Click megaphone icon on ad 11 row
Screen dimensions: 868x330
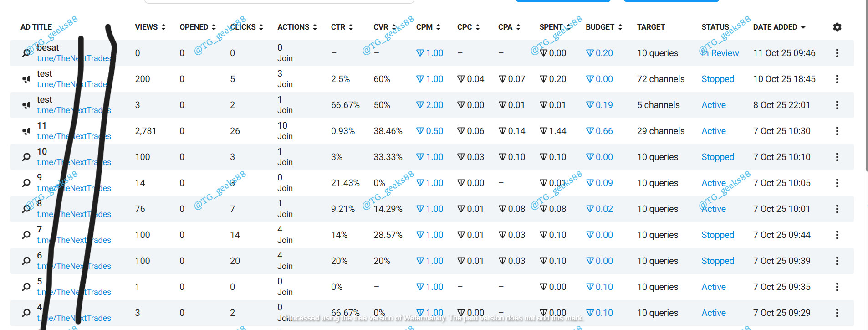(26, 131)
